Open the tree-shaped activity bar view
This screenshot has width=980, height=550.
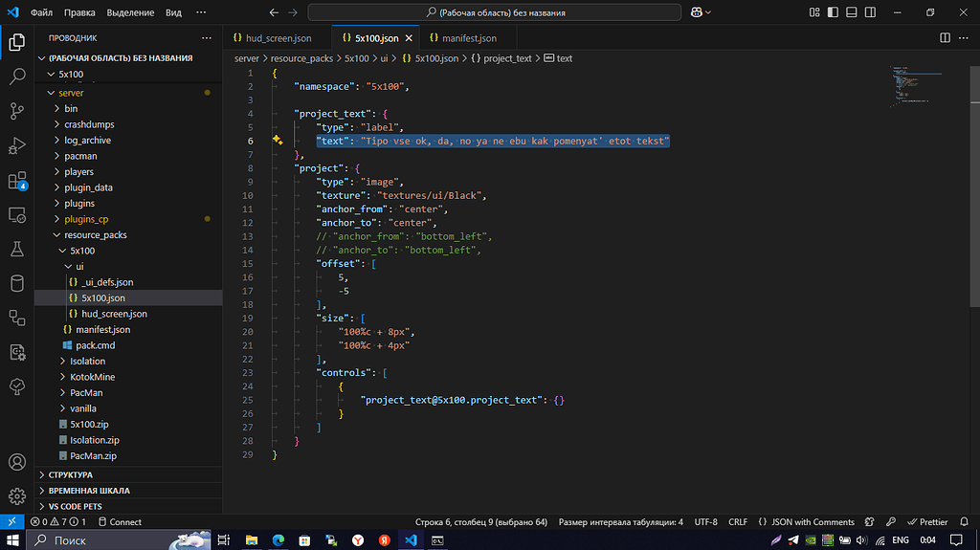17,386
